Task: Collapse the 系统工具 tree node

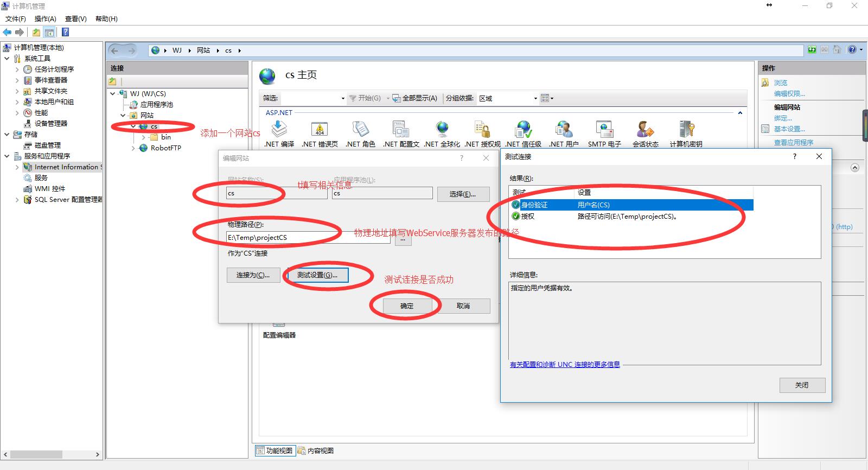Action: pyautogui.click(x=7, y=59)
